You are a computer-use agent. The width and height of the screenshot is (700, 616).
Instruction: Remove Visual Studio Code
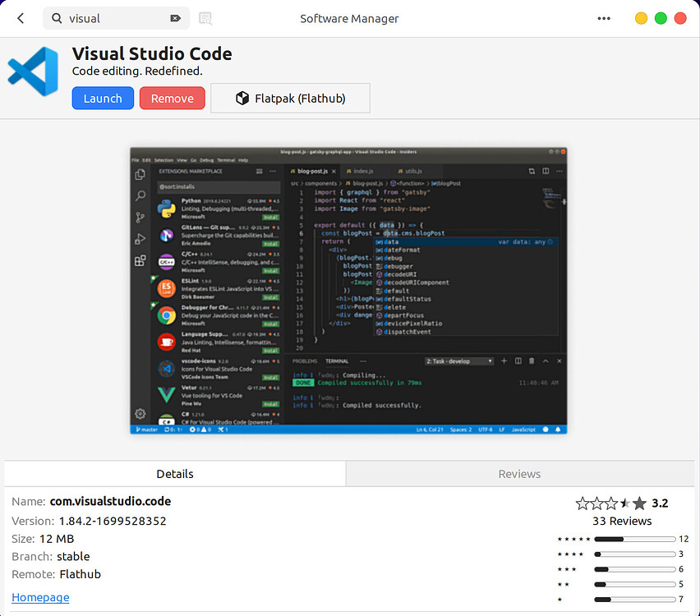pyautogui.click(x=173, y=99)
